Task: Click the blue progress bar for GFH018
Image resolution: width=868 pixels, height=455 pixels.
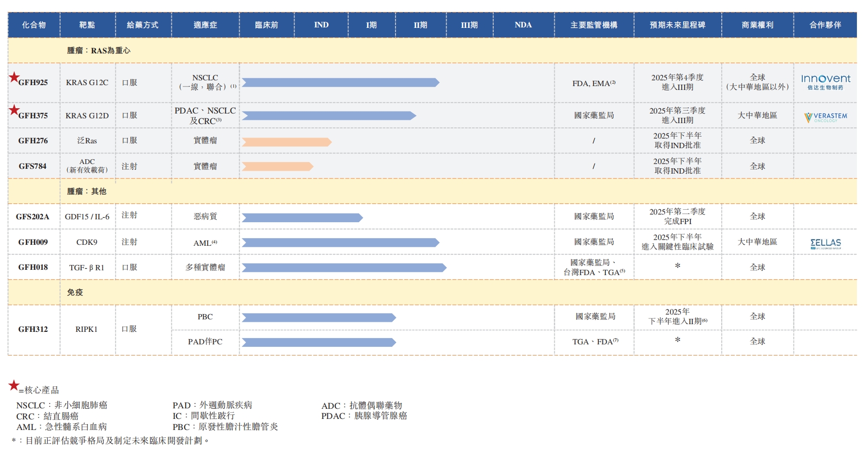Action: (x=344, y=268)
